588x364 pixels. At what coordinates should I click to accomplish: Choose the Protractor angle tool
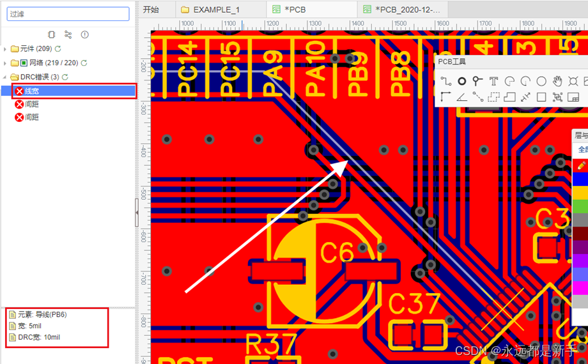(462, 97)
